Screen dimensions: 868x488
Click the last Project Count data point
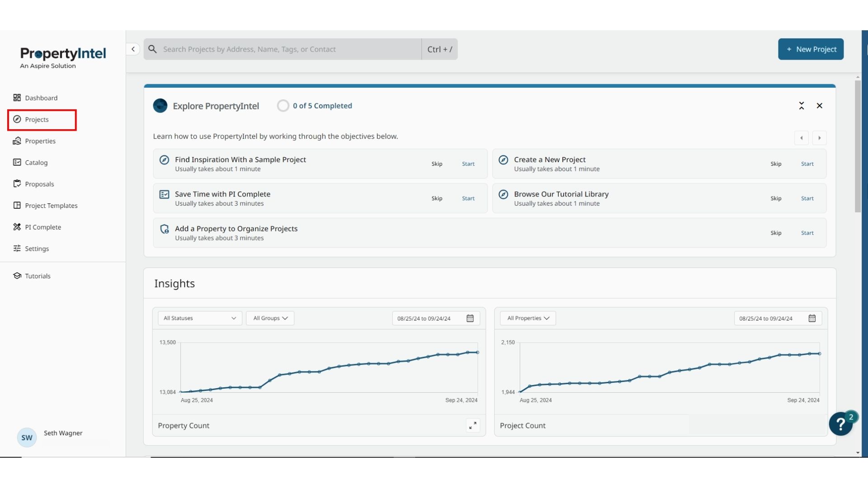(819, 354)
